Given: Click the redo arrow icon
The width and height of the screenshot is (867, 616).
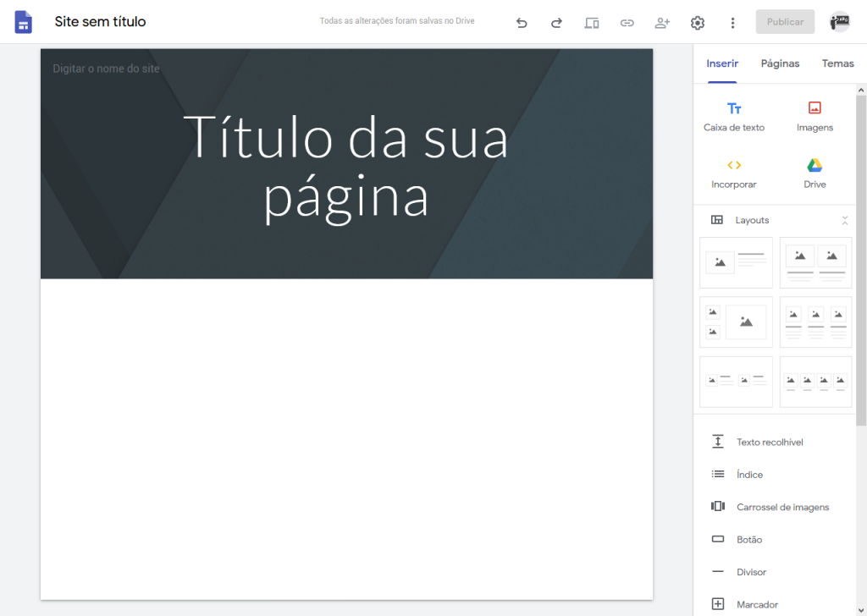Looking at the screenshot, I should [556, 23].
